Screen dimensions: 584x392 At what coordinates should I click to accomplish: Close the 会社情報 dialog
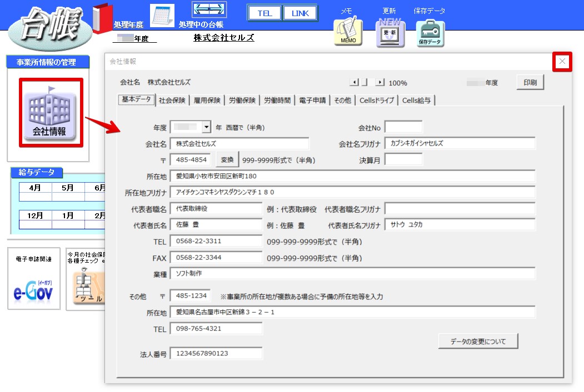[562, 62]
